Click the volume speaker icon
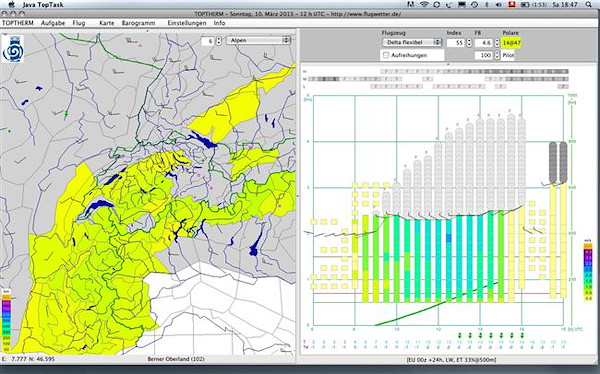The height and width of the screenshot is (374, 600). [x=499, y=5]
